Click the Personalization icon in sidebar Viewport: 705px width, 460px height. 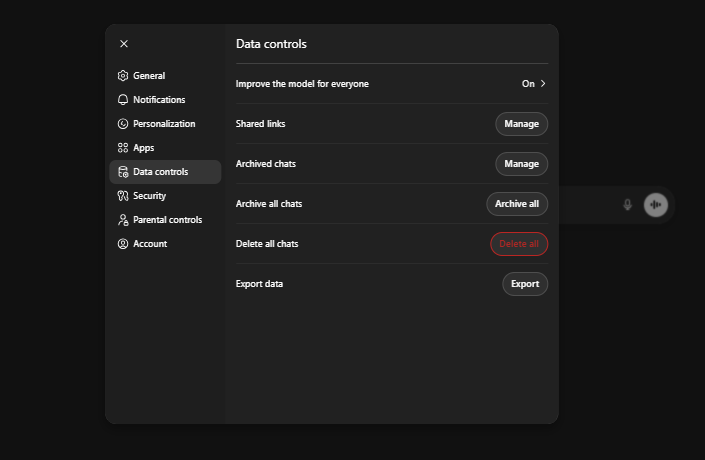(123, 124)
